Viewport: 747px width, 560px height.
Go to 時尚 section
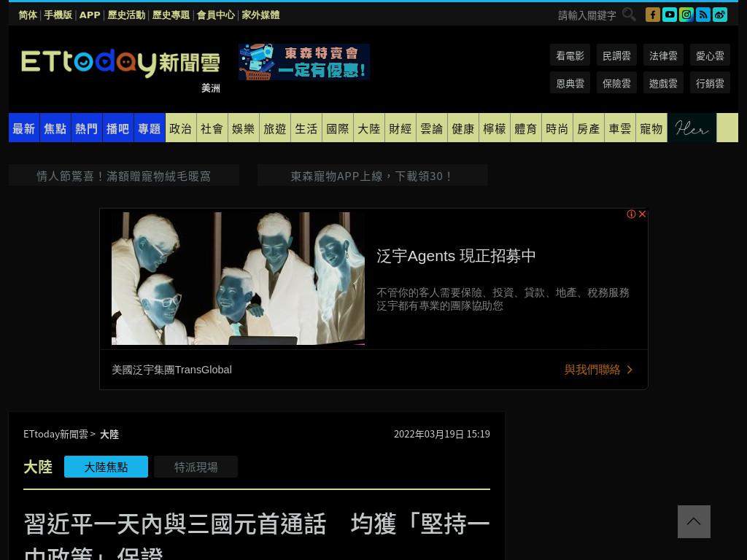[x=557, y=128]
